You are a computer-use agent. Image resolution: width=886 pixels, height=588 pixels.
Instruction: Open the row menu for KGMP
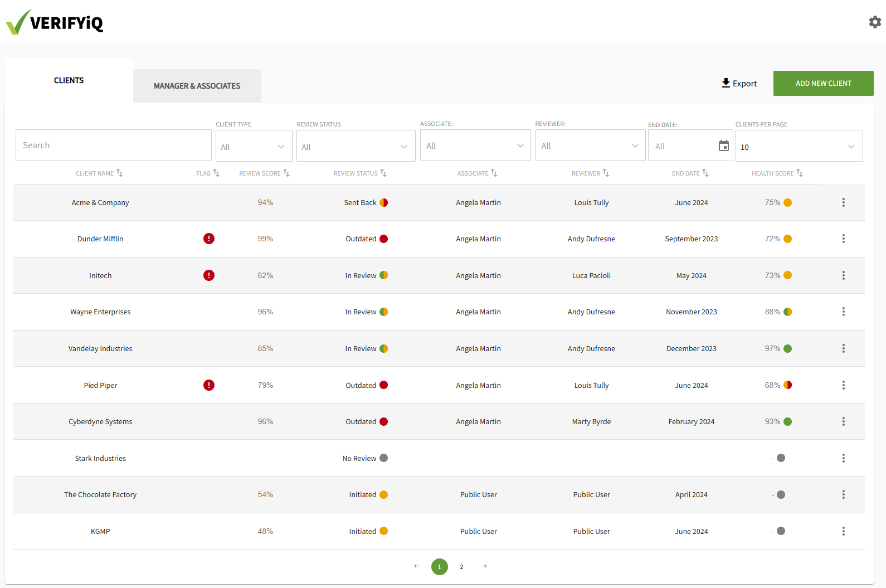pos(843,531)
